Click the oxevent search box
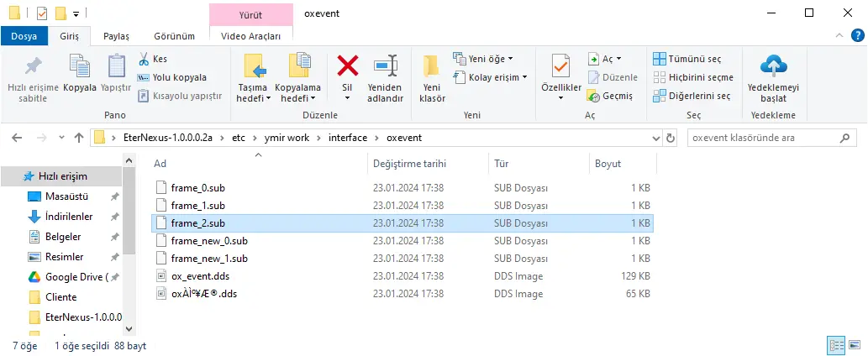 coord(771,139)
